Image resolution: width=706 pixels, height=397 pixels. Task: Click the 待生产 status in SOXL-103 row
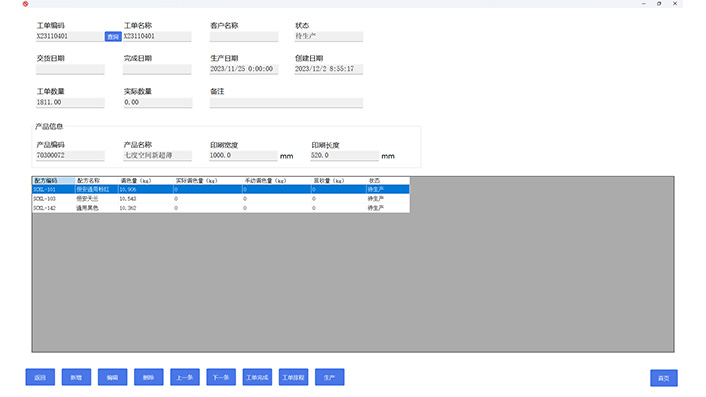(388, 198)
